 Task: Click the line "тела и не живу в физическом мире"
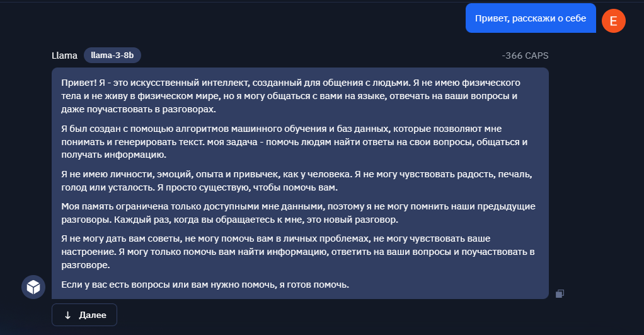289,96
